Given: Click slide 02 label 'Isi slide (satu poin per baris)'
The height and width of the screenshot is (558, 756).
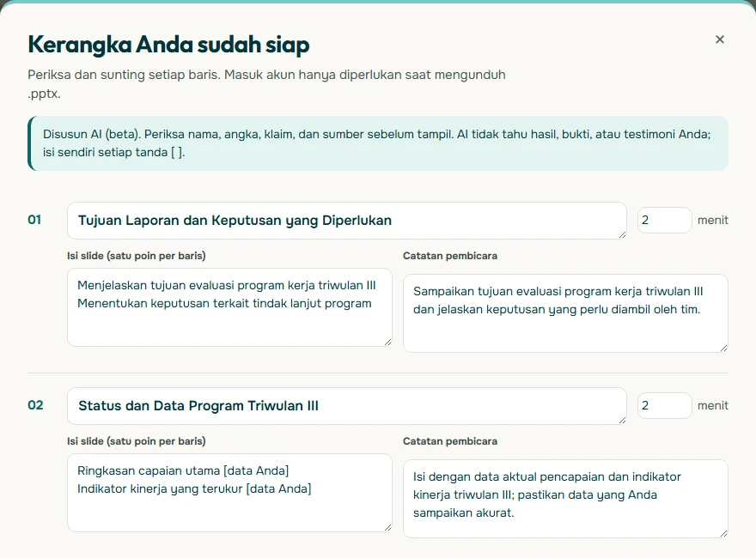Looking at the screenshot, I should tap(137, 441).
